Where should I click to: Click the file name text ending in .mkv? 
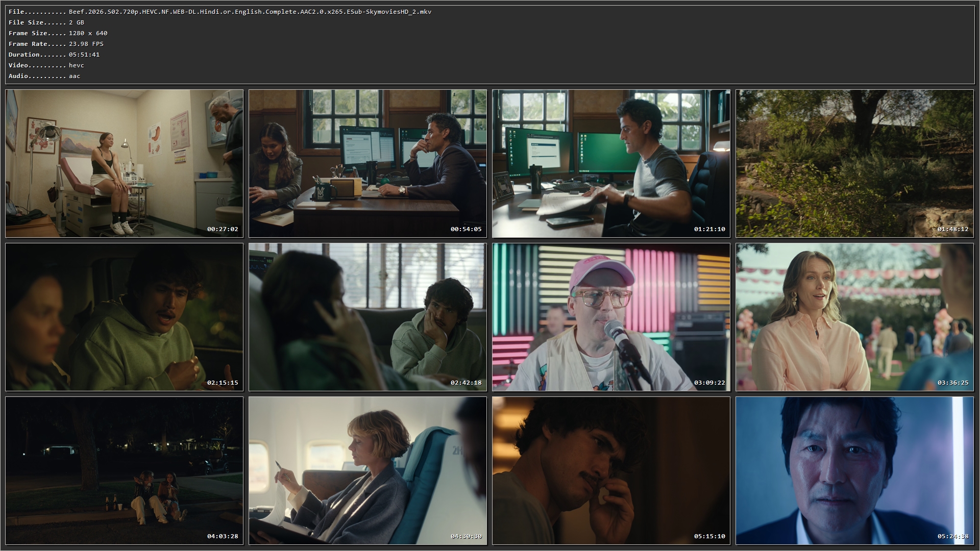(250, 12)
